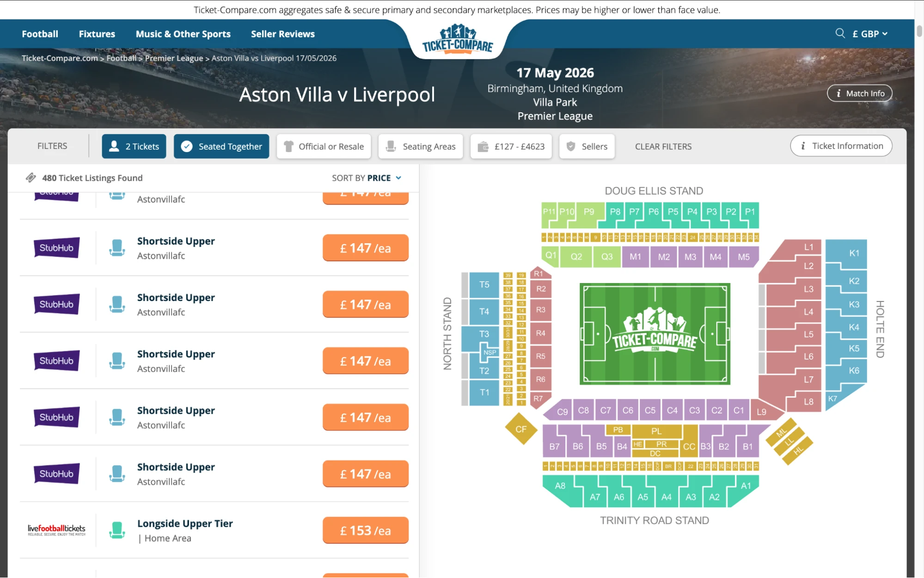Click the StubHub seller logo

coord(56,247)
